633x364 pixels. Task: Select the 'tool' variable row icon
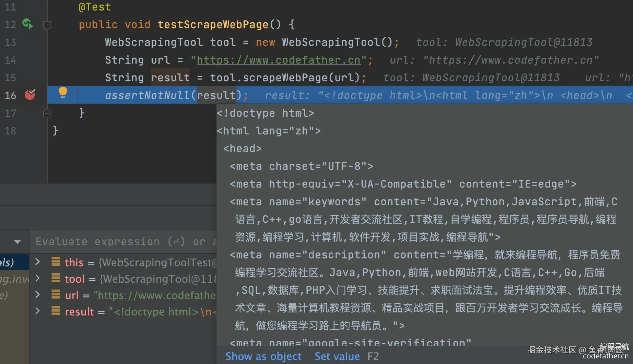[56, 278]
